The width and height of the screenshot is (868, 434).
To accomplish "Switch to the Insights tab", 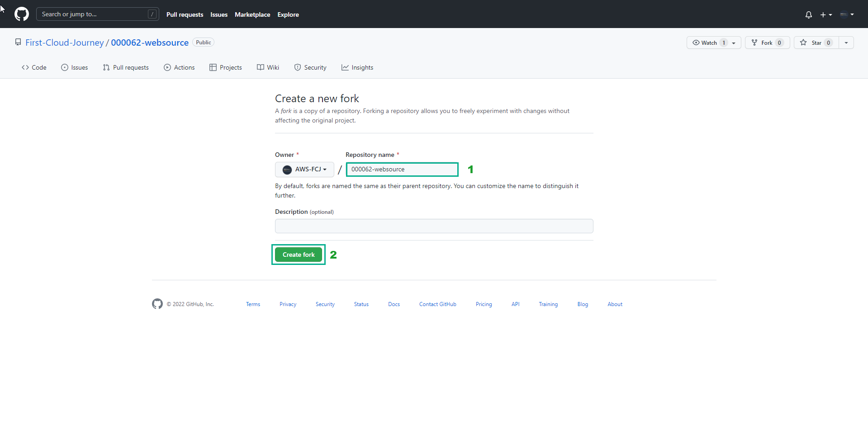I will point(357,67).
